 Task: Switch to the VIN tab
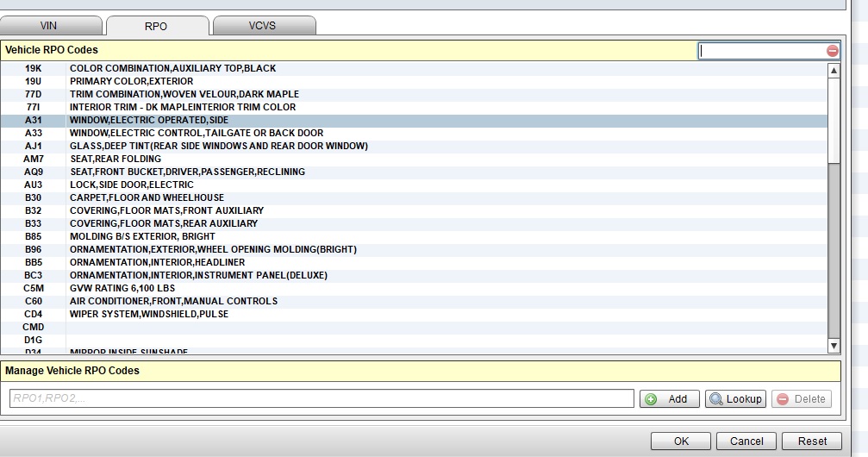49,26
